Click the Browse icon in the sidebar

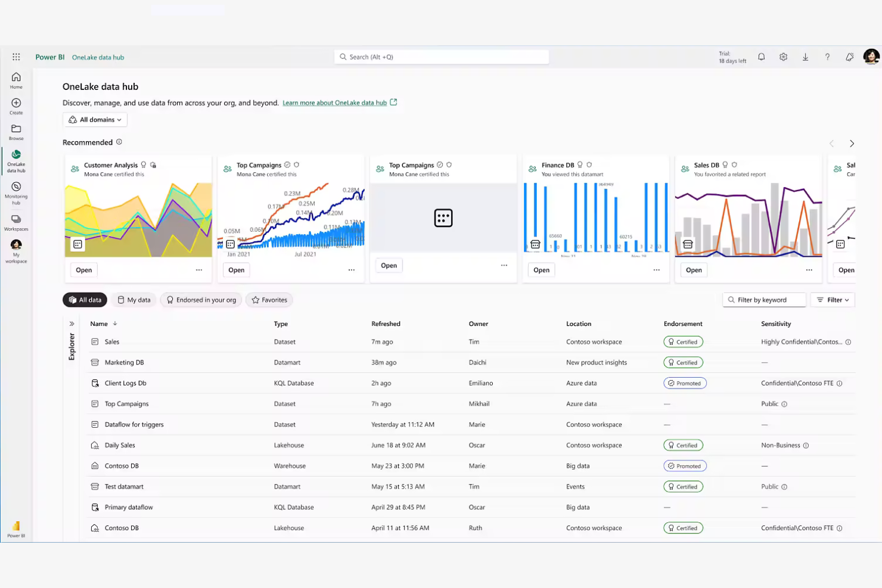pyautogui.click(x=16, y=131)
